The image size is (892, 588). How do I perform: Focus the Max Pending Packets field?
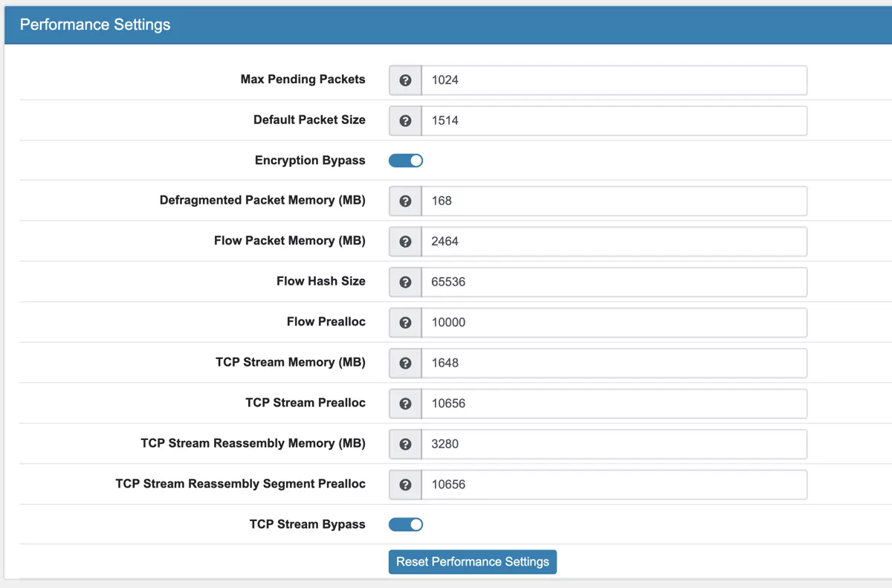pyautogui.click(x=613, y=80)
